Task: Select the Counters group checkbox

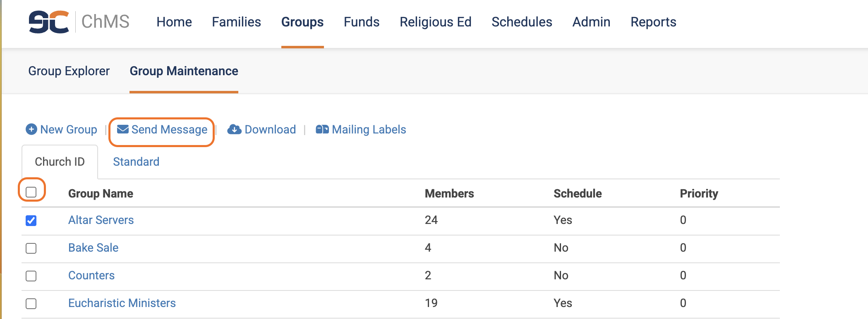Action: pyautogui.click(x=31, y=276)
